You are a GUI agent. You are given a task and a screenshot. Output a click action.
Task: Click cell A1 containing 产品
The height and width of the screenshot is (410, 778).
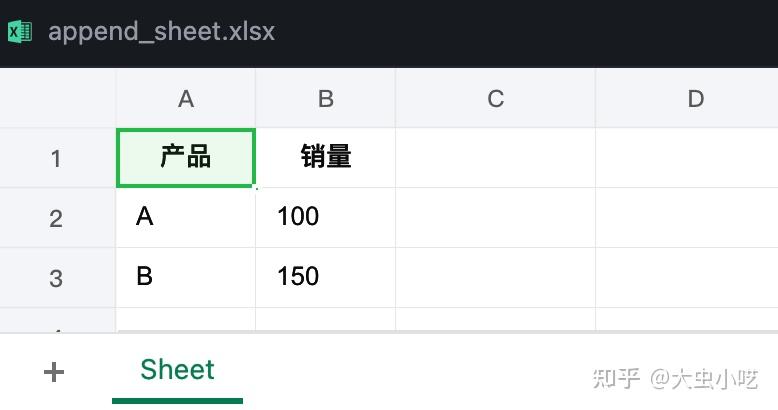coord(186,157)
